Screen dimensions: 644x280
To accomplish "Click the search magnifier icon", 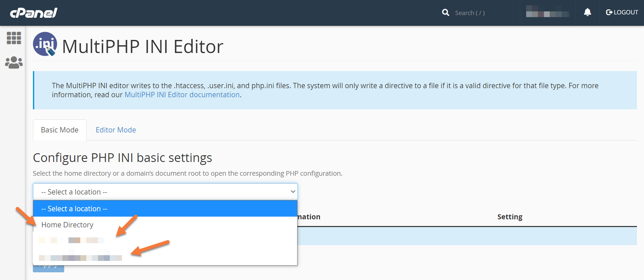I will 446,13.
